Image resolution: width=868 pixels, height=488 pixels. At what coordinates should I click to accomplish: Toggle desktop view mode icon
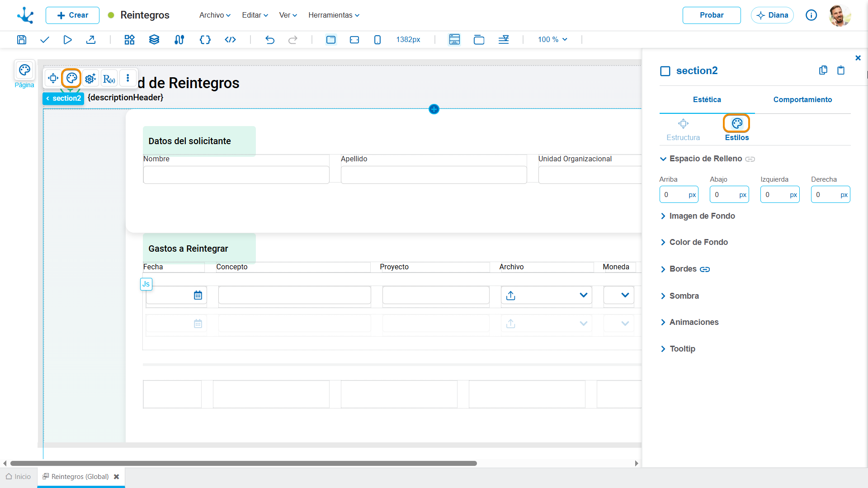click(x=331, y=40)
